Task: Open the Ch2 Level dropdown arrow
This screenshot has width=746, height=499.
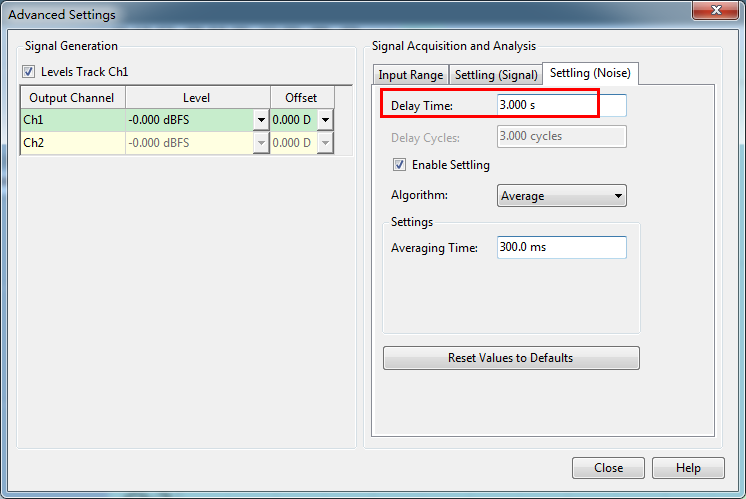Action: pos(261,143)
